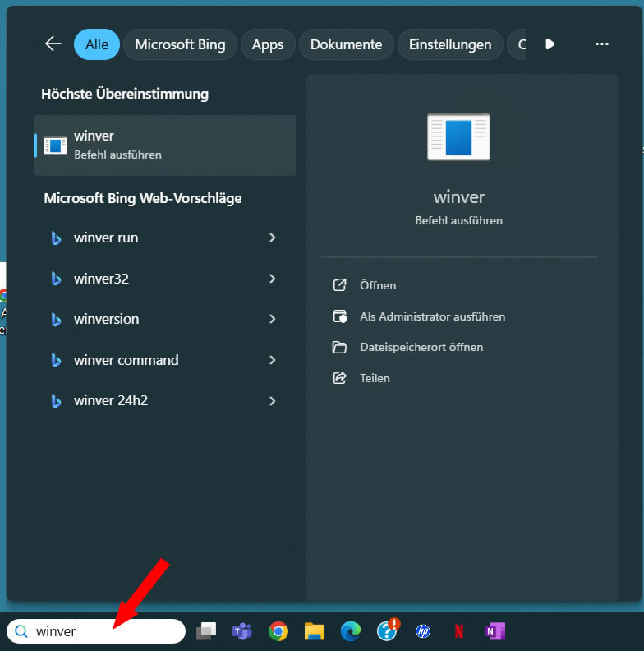
Task: Click Teilen to share winver
Action: 375,378
